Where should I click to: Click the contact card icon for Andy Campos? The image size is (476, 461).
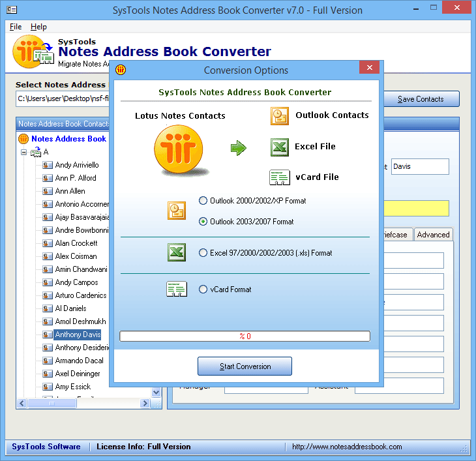click(x=48, y=282)
